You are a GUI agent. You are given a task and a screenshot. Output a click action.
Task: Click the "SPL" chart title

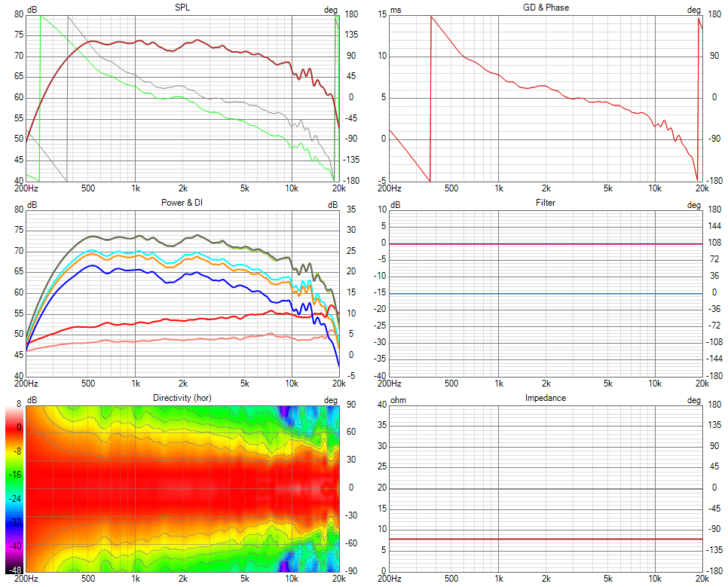pos(182,8)
